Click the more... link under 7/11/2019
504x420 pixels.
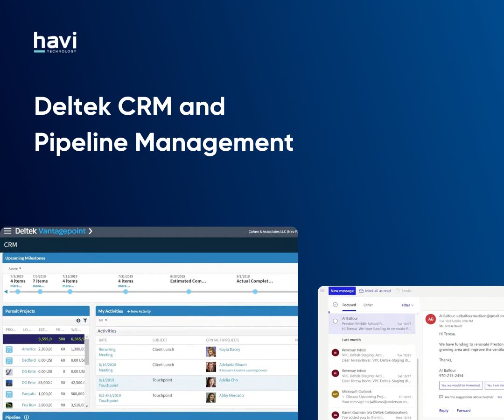[68, 286]
